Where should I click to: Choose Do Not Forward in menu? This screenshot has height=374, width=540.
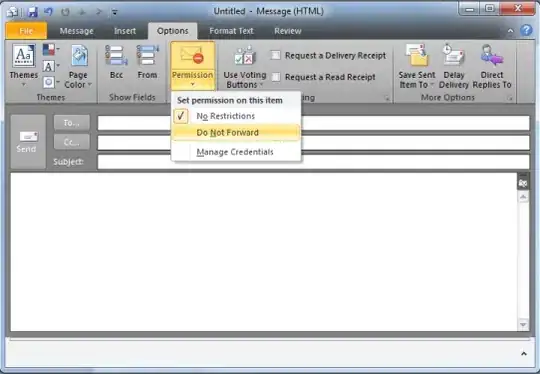[x=236, y=133]
